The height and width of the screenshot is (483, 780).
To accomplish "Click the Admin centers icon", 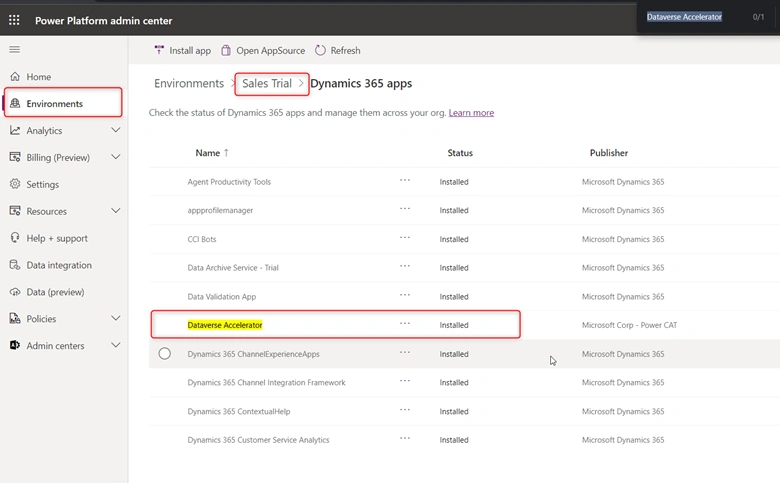I will tap(15, 345).
